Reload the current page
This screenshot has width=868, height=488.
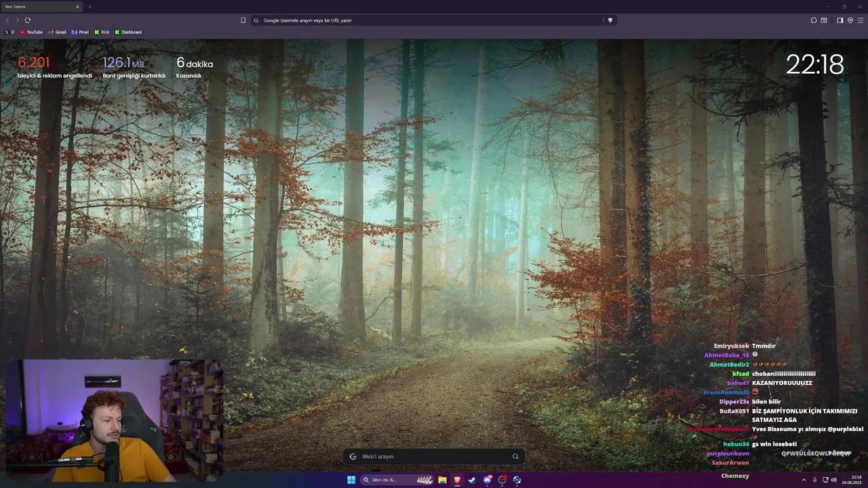click(28, 20)
